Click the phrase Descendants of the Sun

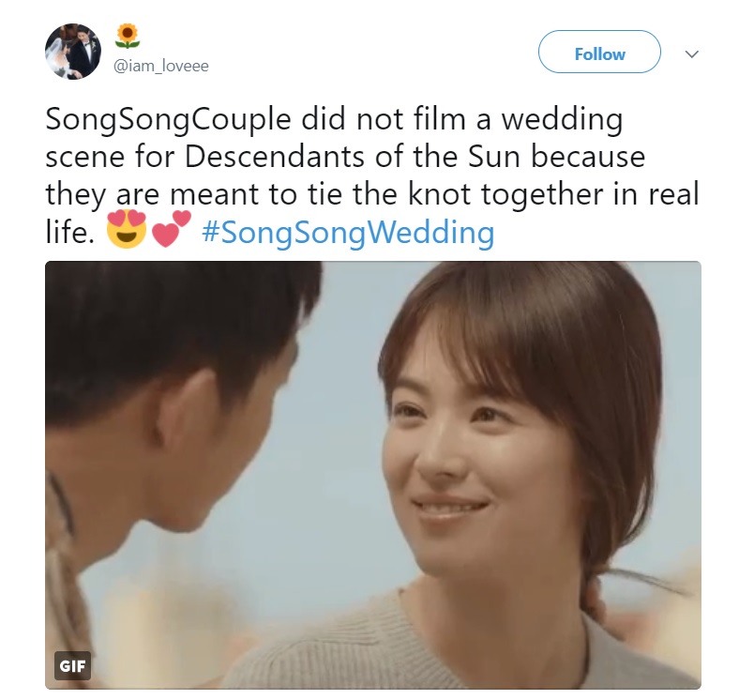tap(353, 156)
